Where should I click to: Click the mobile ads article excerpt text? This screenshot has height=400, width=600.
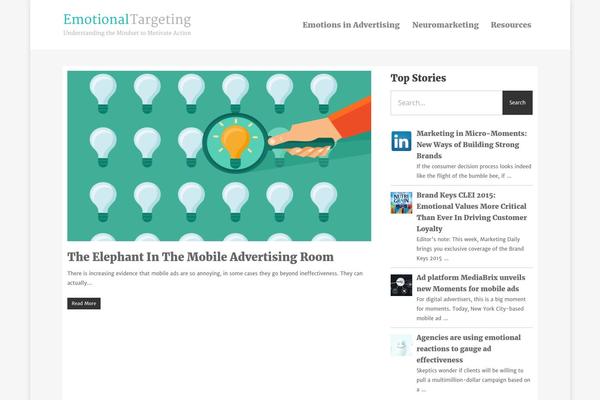215,277
